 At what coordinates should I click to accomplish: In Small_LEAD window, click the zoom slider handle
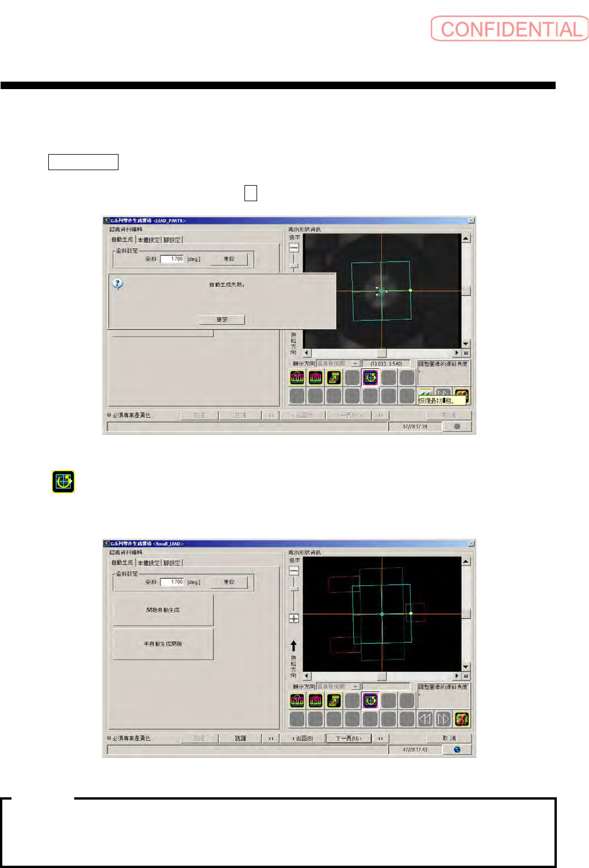[x=294, y=590]
